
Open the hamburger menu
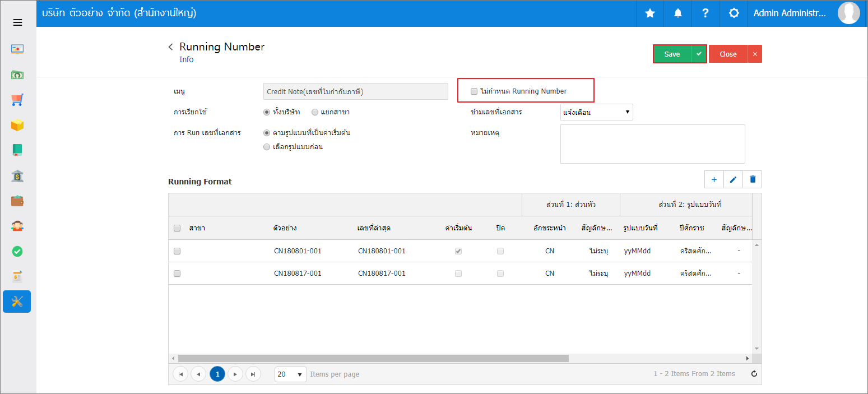click(17, 22)
